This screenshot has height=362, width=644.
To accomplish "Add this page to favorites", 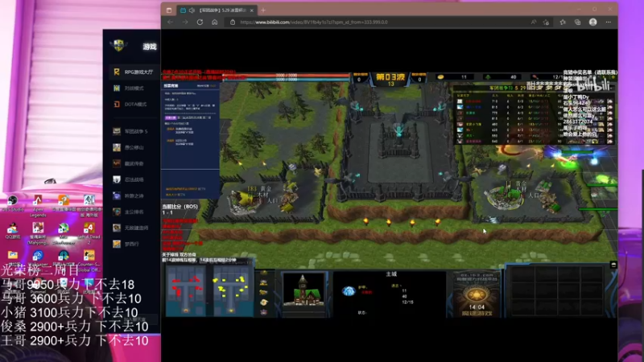I will point(547,23).
